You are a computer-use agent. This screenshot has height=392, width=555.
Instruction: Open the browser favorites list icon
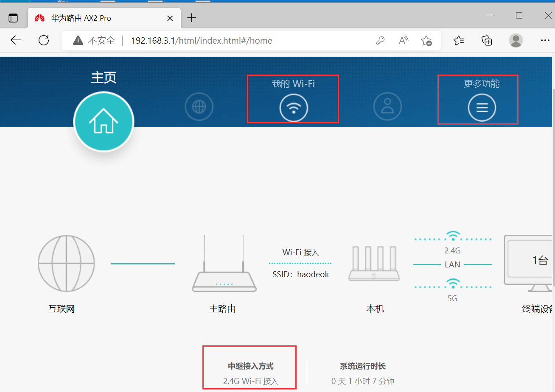pos(459,40)
